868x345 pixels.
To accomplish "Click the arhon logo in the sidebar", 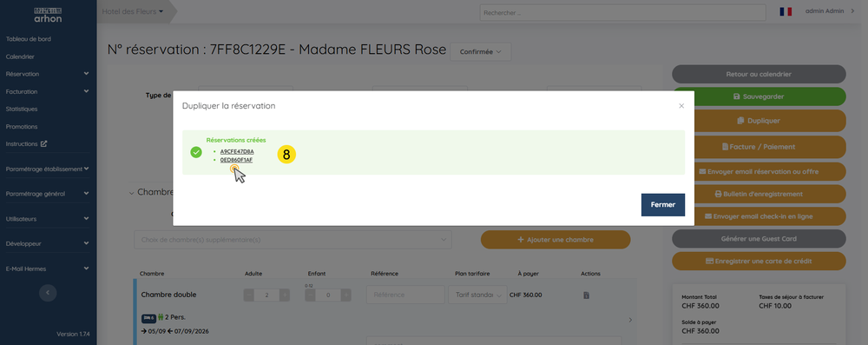I will (48, 15).
